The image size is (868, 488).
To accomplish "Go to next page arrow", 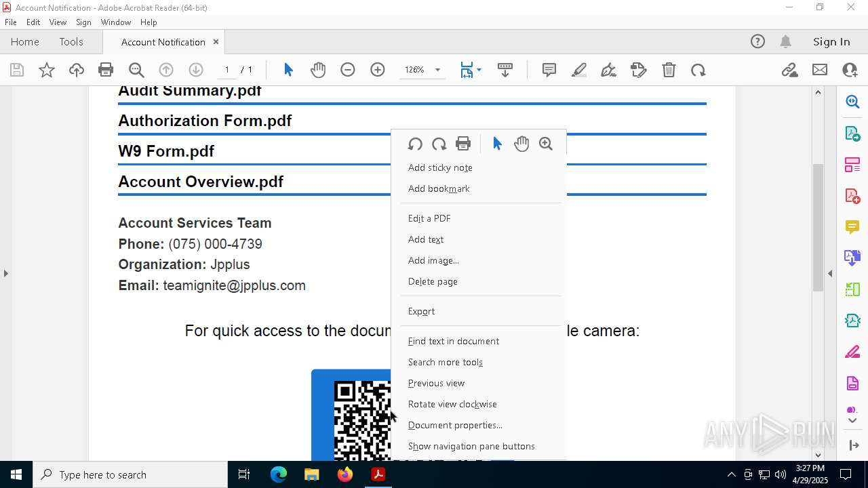I will [196, 70].
